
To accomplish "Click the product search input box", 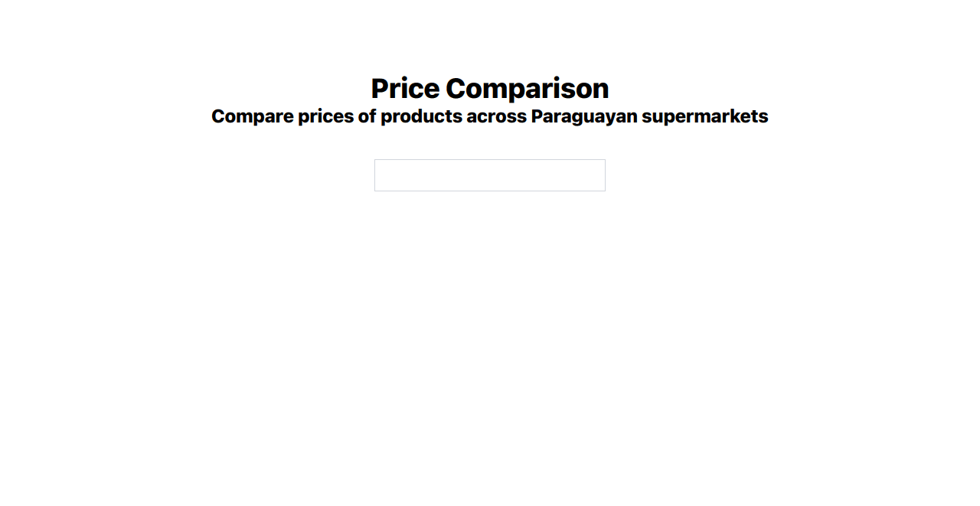I will (489, 175).
